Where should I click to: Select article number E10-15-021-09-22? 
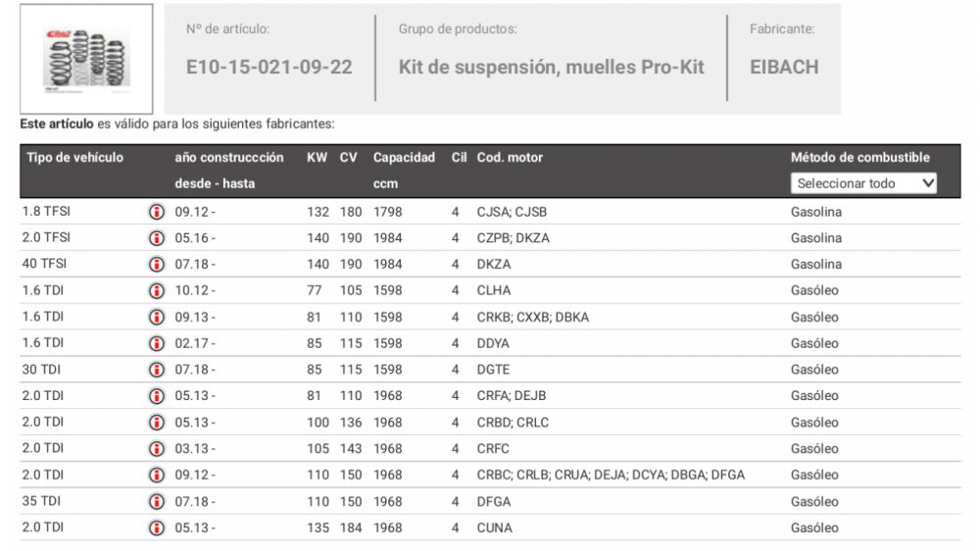click(x=269, y=67)
